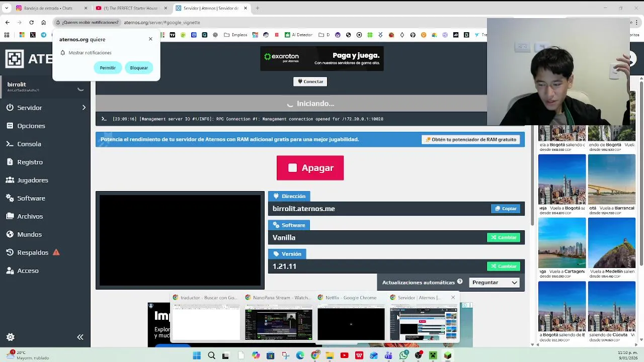Open the Windows Start menu

pos(197,355)
